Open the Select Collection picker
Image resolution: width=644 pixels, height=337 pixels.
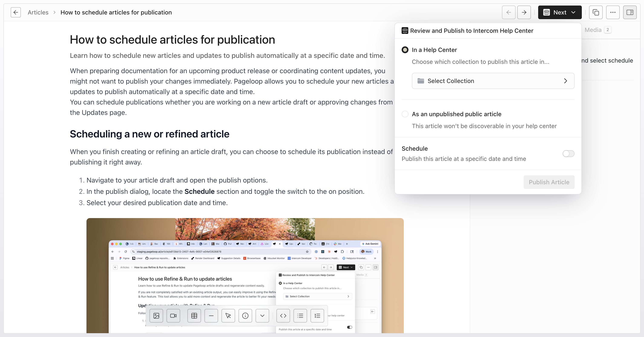click(493, 81)
